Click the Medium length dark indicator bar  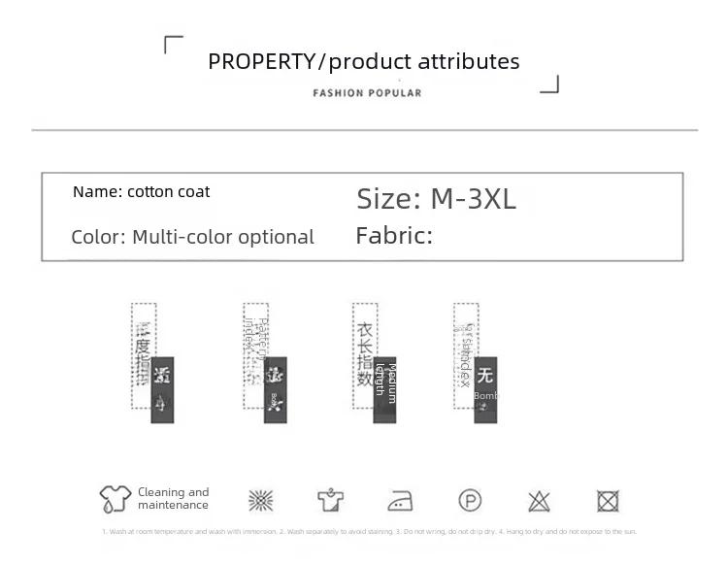[385, 390]
